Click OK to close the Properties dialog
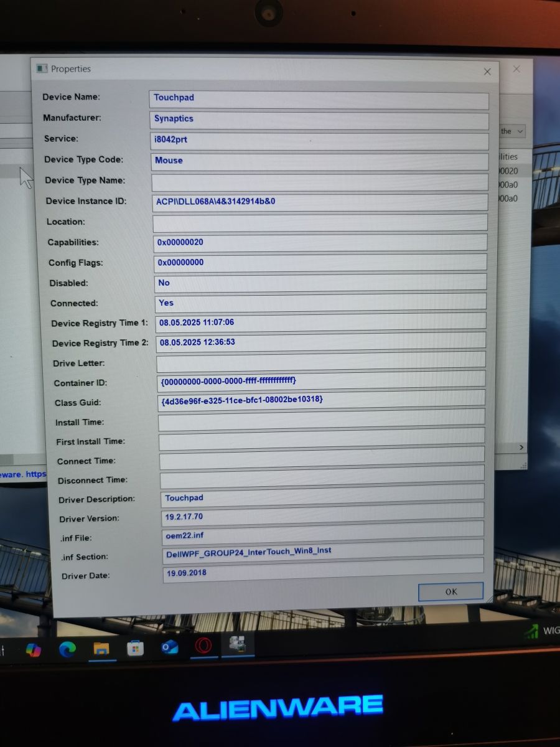This screenshot has width=560, height=747. point(451,591)
